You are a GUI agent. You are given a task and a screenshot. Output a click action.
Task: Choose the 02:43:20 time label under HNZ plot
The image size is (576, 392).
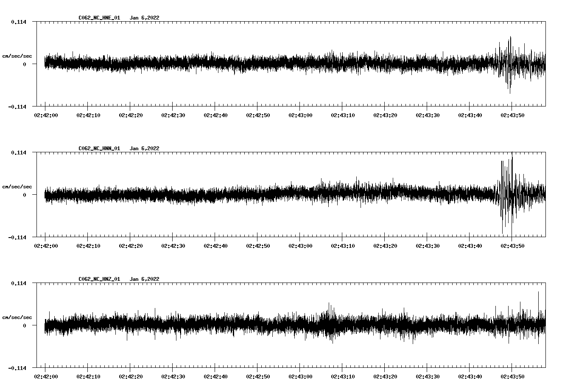(x=385, y=377)
